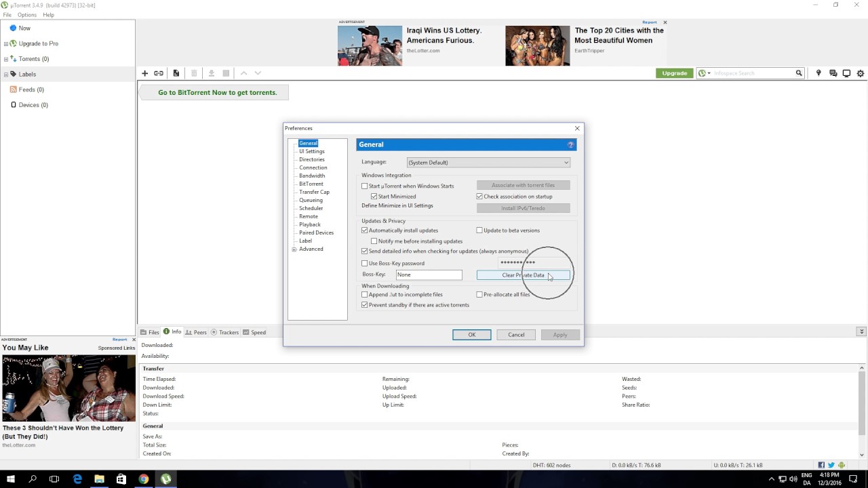Click the chat bubbles toolbar icon
This screenshot has height=488, width=868.
[x=833, y=73]
